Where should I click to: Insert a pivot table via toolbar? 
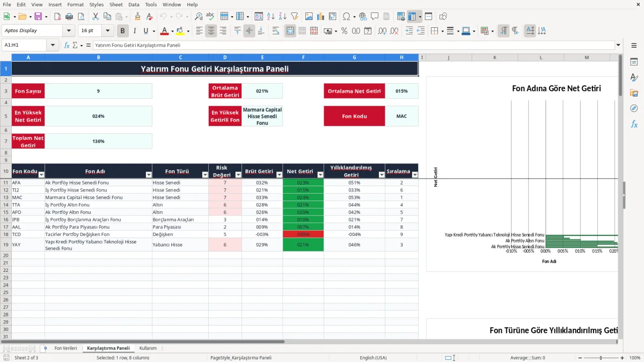333,17
